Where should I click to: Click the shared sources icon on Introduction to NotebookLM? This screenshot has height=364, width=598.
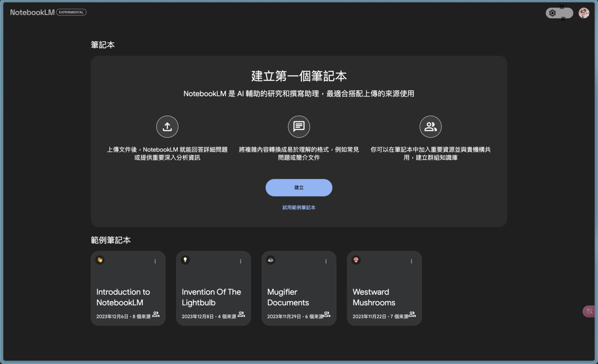coord(156,314)
